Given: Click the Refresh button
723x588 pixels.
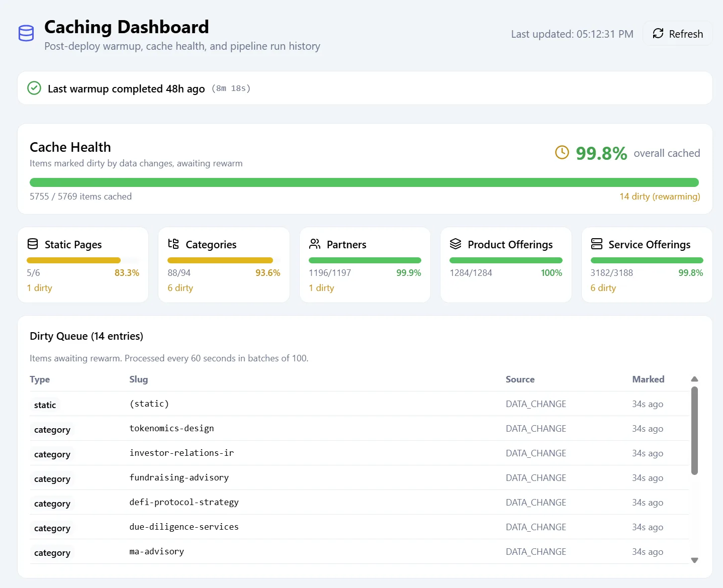Looking at the screenshot, I should 678,34.
